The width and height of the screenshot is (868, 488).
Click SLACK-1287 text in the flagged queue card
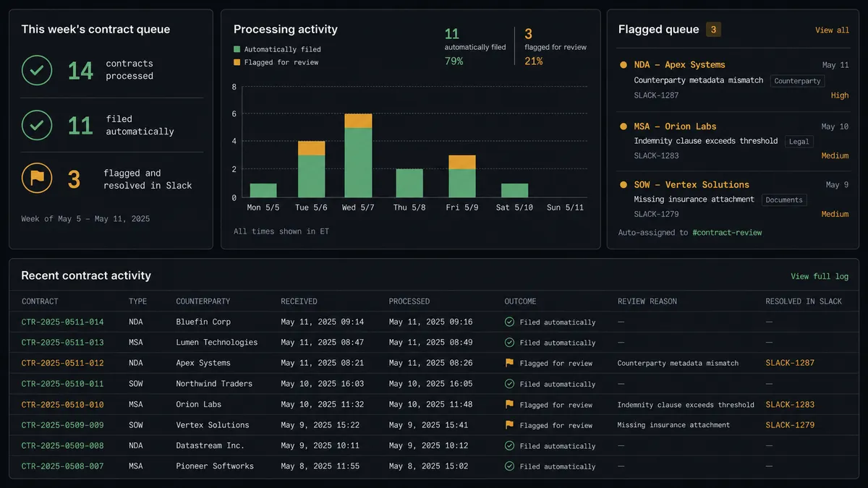click(x=656, y=95)
